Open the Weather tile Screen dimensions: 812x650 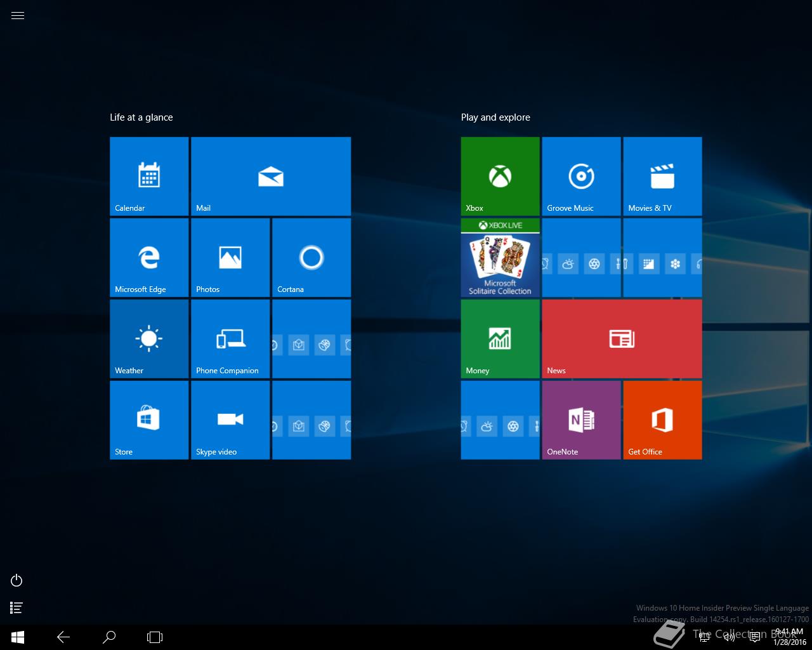[149, 339]
